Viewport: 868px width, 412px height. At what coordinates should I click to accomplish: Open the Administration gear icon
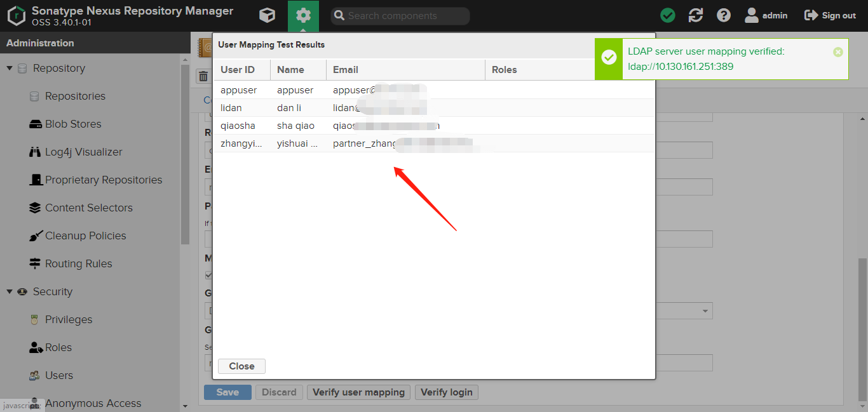tap(303, 15)
